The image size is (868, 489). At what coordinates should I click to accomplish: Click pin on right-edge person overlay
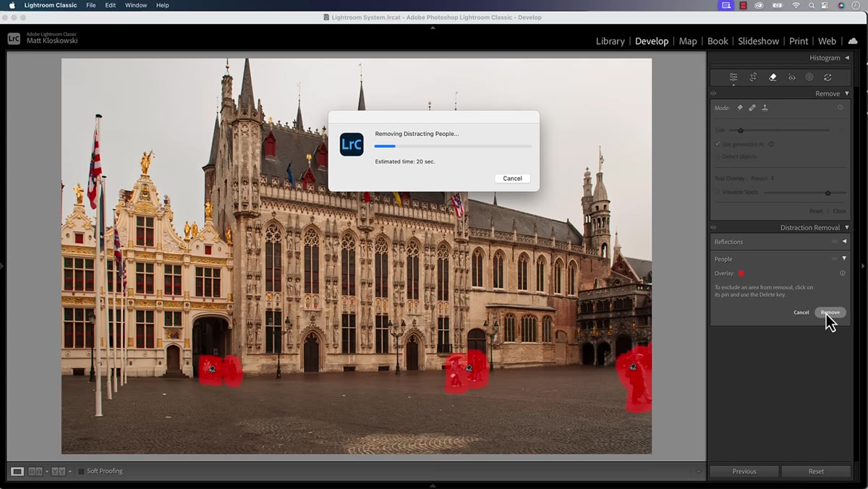(633, 367)
